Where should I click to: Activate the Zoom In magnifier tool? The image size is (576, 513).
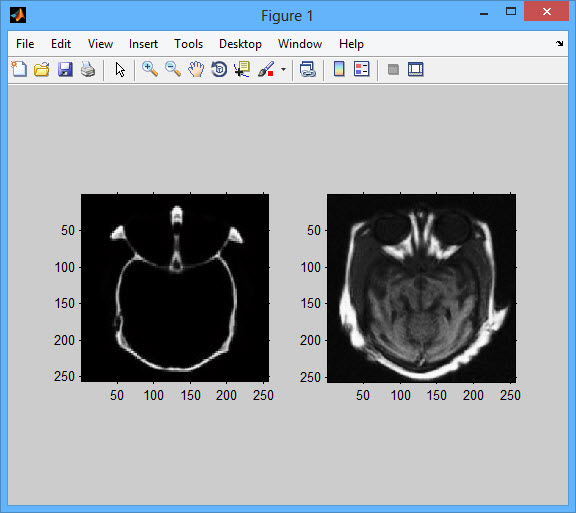point(150,69)
